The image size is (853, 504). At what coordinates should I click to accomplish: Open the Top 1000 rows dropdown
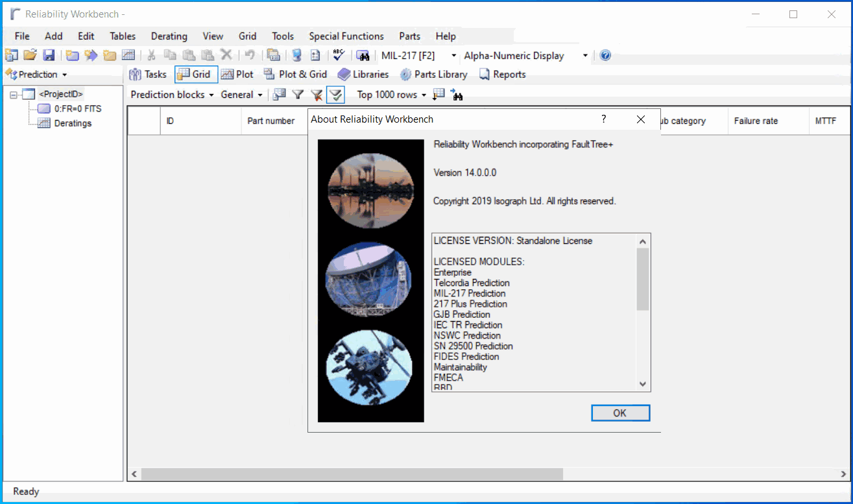click(391, 95)
